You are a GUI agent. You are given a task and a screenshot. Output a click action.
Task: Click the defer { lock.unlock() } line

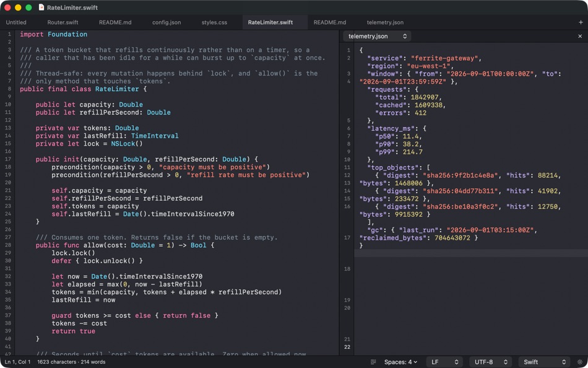click(x=97, y=261)
